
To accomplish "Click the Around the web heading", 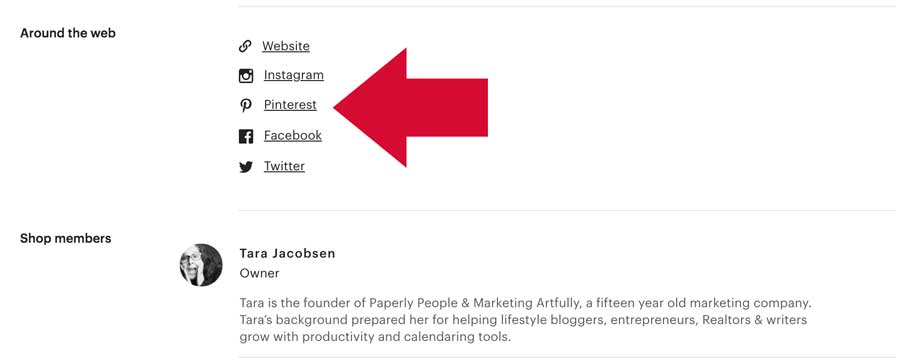I will coord(68,33).
